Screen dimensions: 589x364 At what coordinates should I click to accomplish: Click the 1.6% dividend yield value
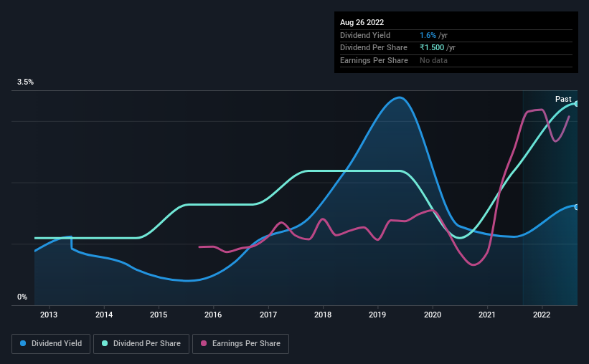(428, 35)
